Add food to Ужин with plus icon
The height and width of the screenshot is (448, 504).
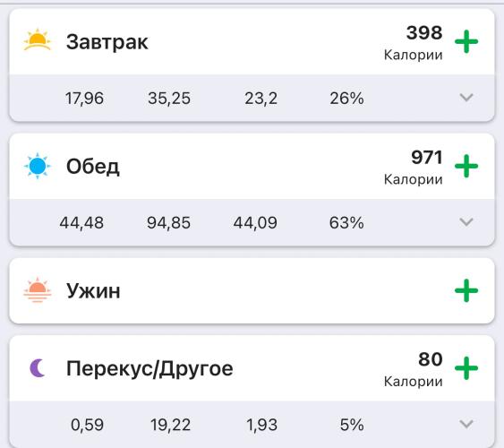pos(466,290)
